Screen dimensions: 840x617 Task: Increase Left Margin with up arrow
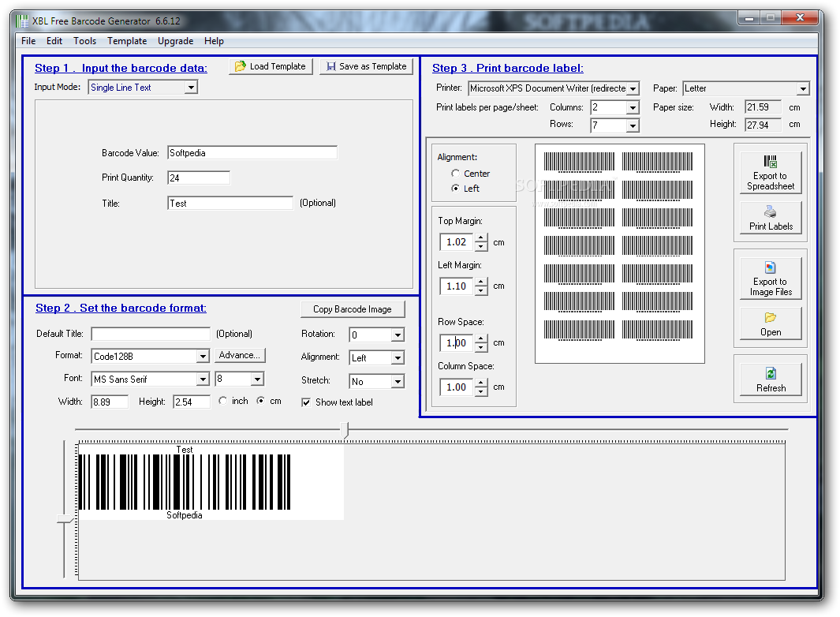click(482, 282)
